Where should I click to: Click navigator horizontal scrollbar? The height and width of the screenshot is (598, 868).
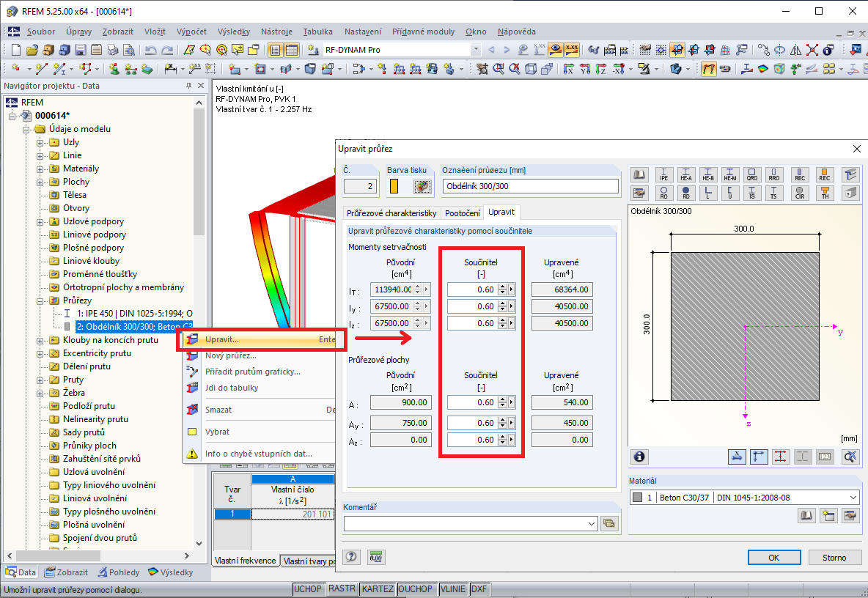pos(58,555)
